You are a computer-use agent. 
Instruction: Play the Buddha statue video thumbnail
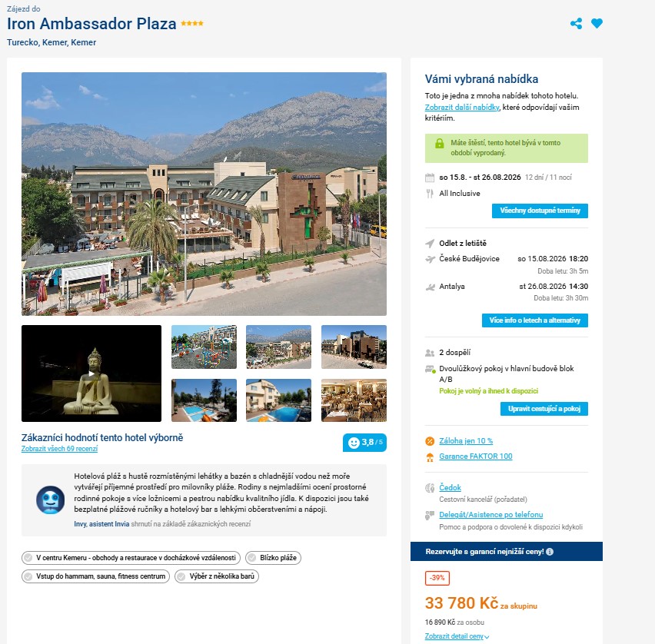91,373
